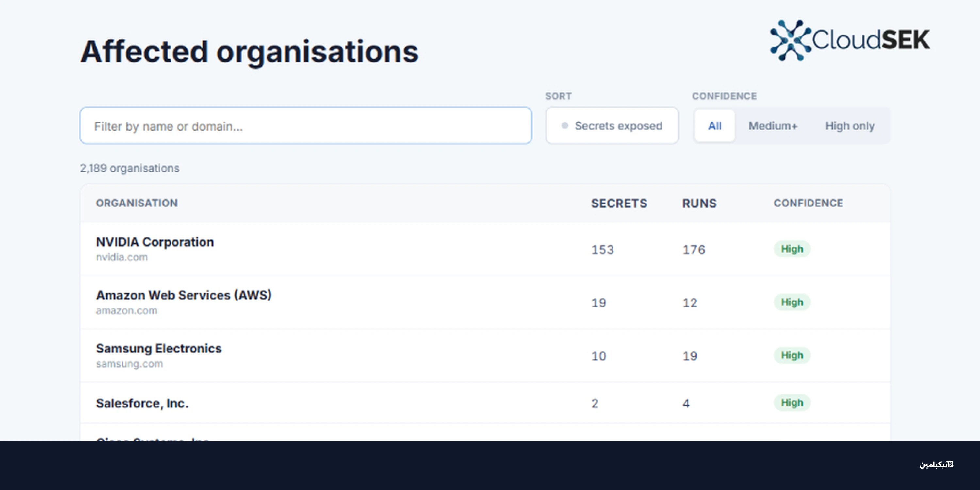Select the Medium+ confidence filter
The width and height of the screenshot is (980, 490).
coord(773,125)
